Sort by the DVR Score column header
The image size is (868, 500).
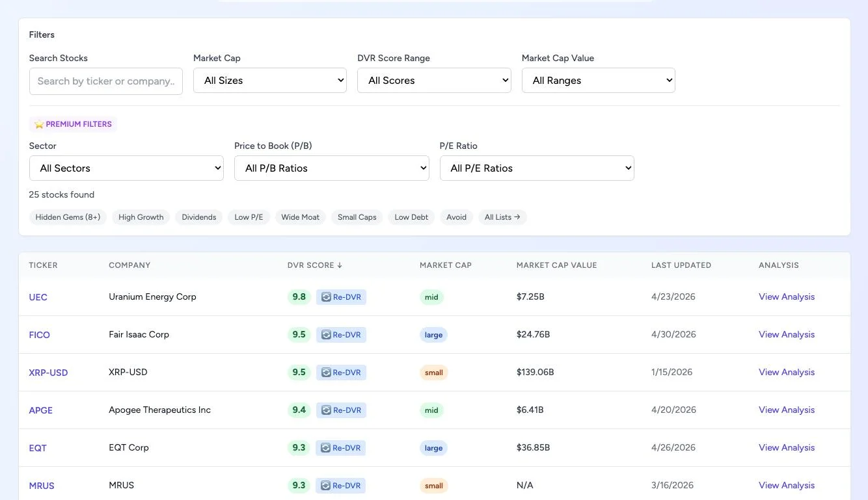click(315, 265)
